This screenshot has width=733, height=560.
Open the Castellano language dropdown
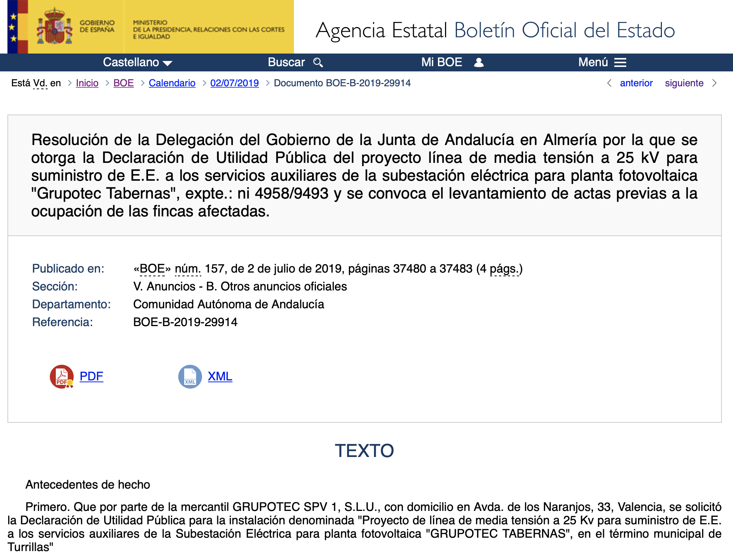[x=138, y=62]
